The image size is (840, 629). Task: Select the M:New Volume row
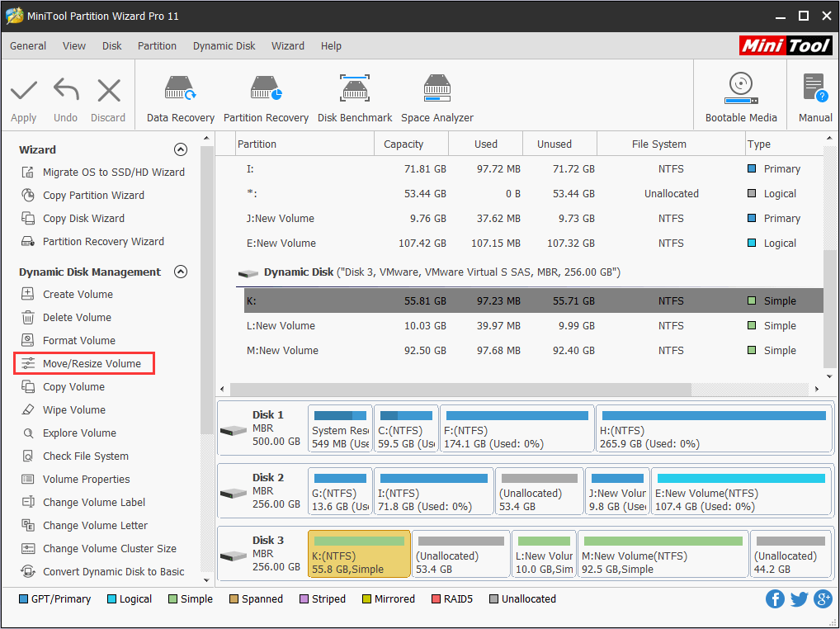pyautogui.click(x=534, y=350)
